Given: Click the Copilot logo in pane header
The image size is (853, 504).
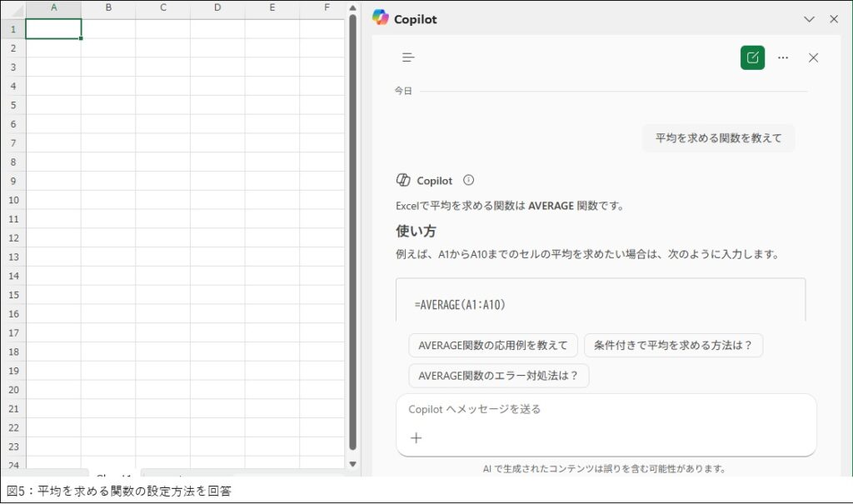Looking at the screenshot, I should point(381,18).
